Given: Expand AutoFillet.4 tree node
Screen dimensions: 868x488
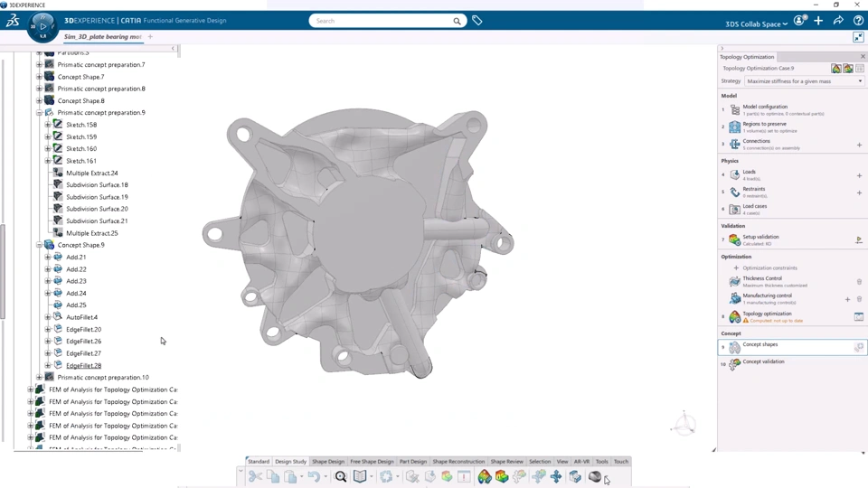Looking at the screenshot, I should 48,317.
